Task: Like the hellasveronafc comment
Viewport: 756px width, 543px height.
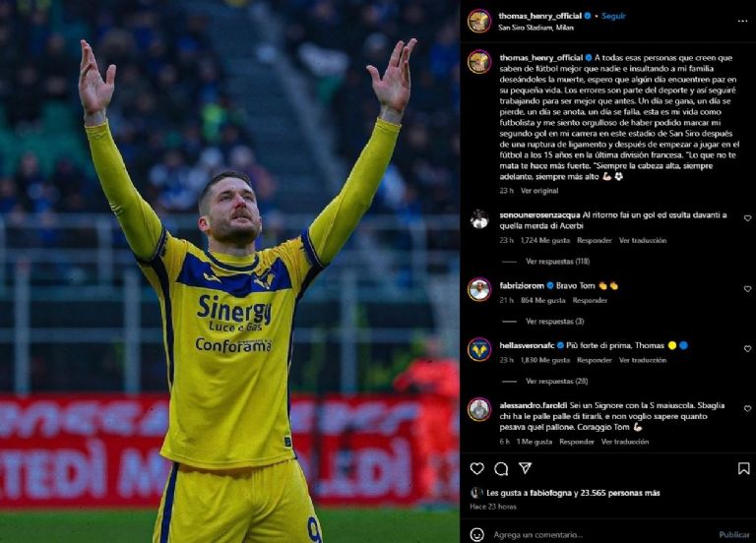Action: pyautogui.click(x=747, y=348)
